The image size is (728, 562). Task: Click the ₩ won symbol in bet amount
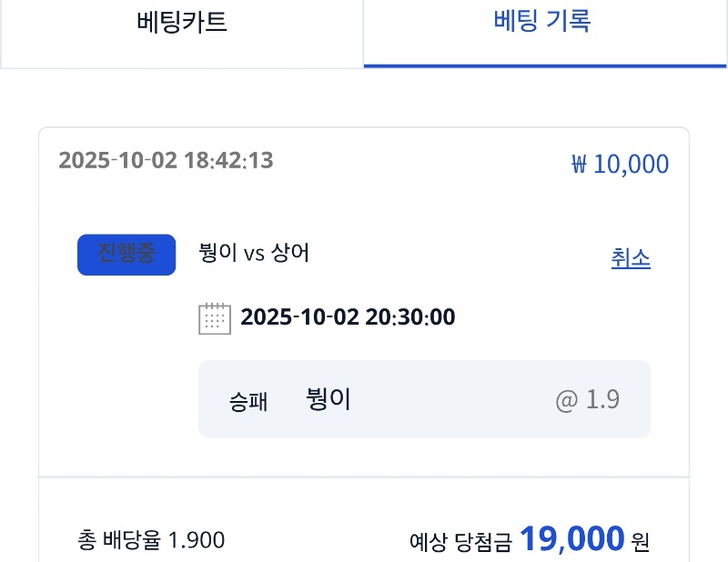(x=580, y=166)
